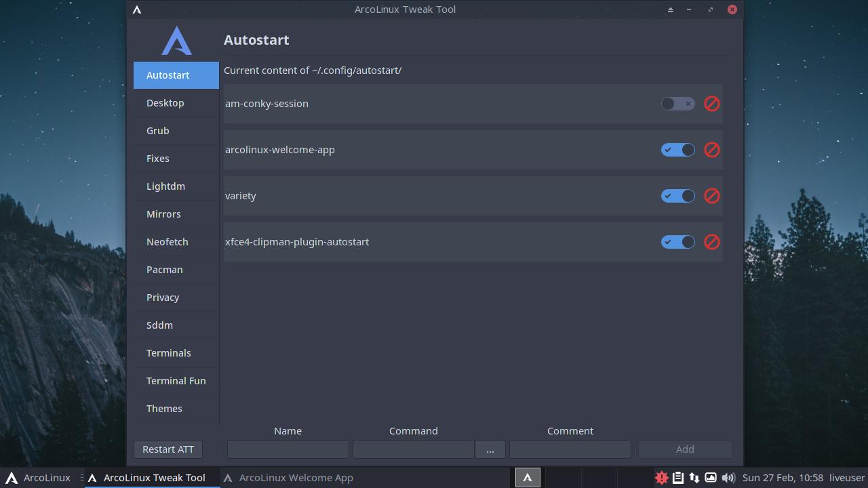Open the Sddm tab
Screen dimensions: 868x488
[x=176, y=325]
